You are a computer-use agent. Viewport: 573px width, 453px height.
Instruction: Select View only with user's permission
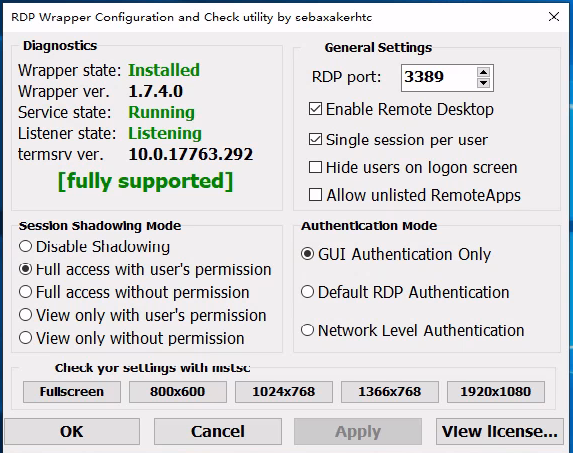click(x=25, y=315)
